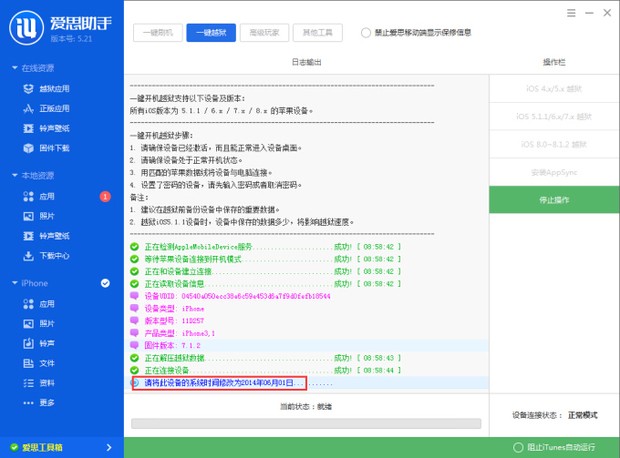Open the hamburger menu icon at top right

coord(571,13)
